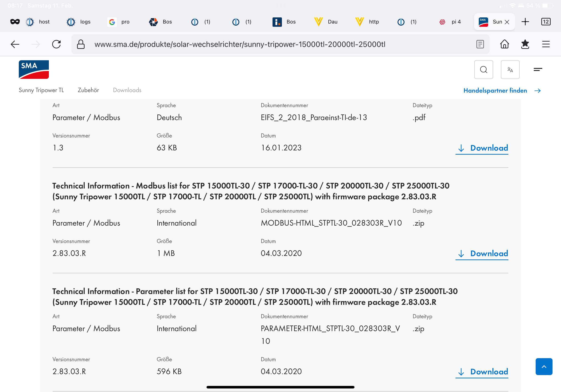Open the browser hamburger menu
Viewport: 561px width, 392px height.
[545, 44]
